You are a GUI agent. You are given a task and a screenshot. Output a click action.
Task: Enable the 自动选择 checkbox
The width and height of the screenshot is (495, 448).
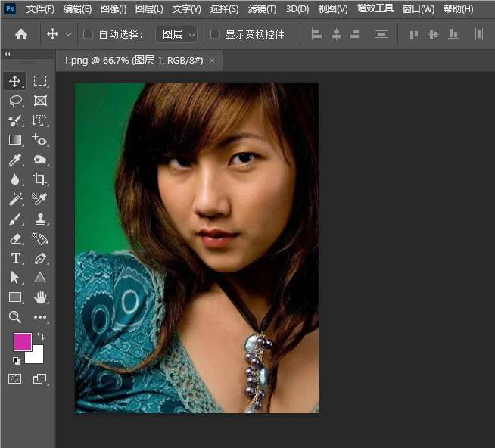point(88,34)
